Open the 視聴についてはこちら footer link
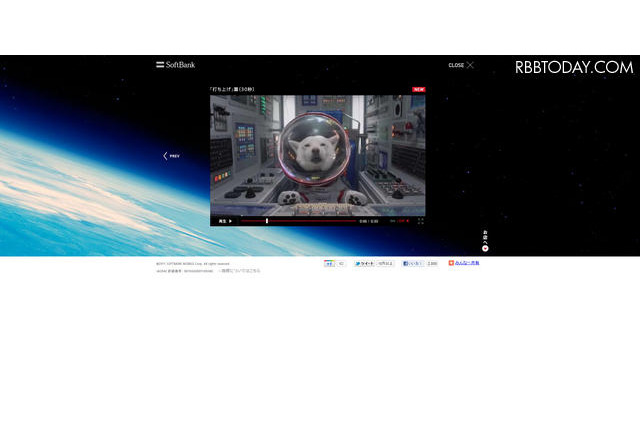The height and width of the screenshot is (426, 640). click(239, 271)
